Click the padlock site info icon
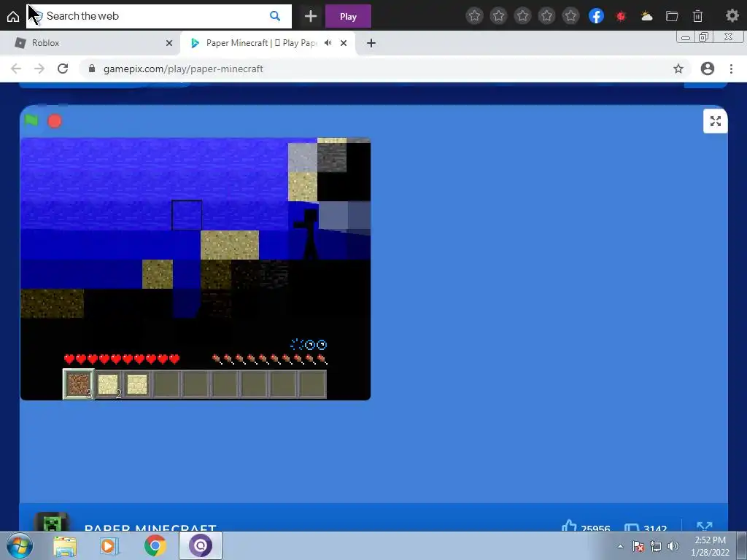This screenshot has height=560, width=747. pos(92,69)
